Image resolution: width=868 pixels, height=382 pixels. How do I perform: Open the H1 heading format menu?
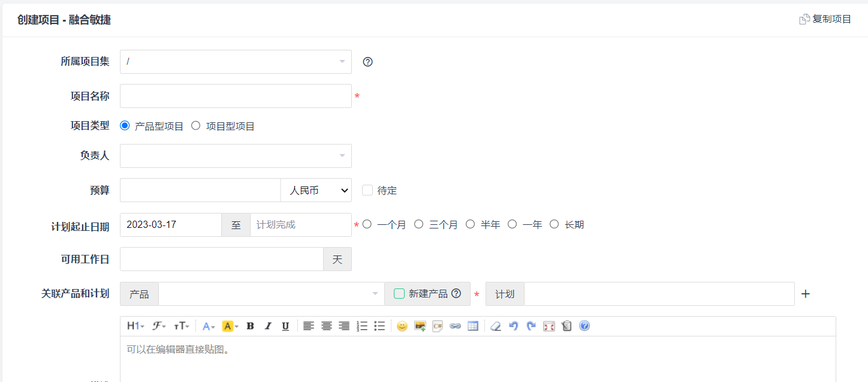click(x=135, y=326)
